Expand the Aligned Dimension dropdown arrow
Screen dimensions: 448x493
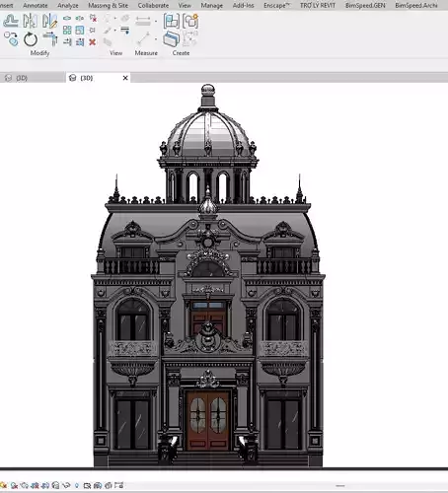coord(156,21)
